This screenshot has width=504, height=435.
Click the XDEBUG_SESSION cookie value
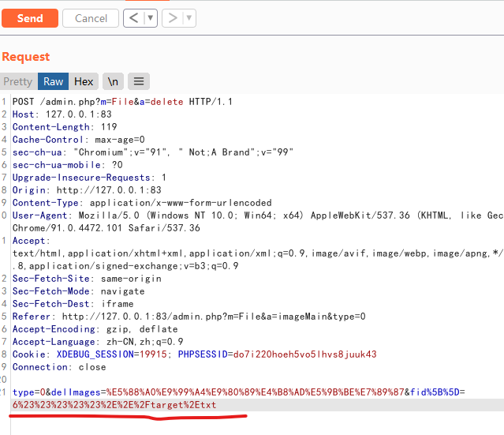click(153, 354)
